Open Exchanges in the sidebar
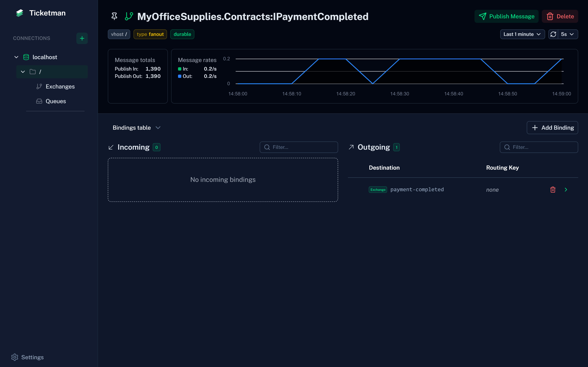This screenshot has height=367, width=588. point(60,86)
